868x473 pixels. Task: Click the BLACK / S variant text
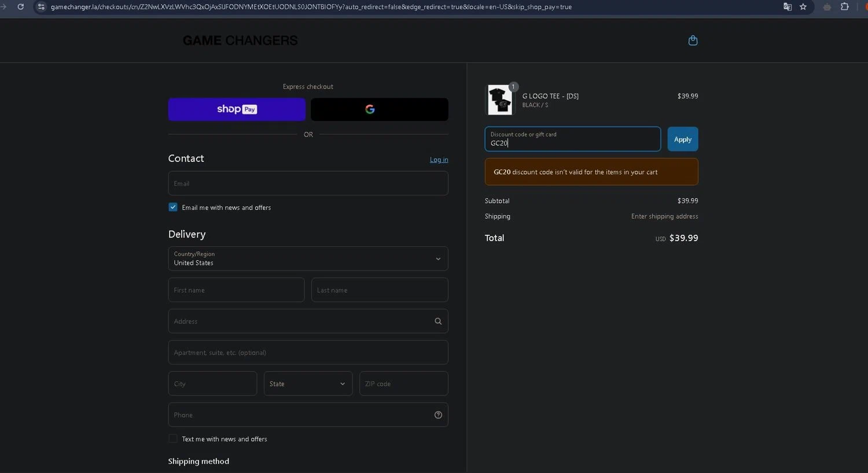point(535,105)
